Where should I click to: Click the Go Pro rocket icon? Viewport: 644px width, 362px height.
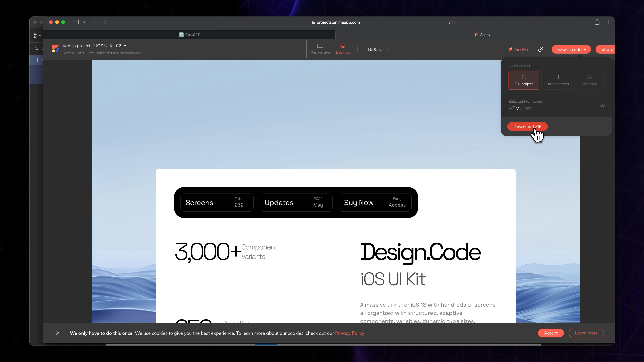pyautogui.click(x=510, y=49)
